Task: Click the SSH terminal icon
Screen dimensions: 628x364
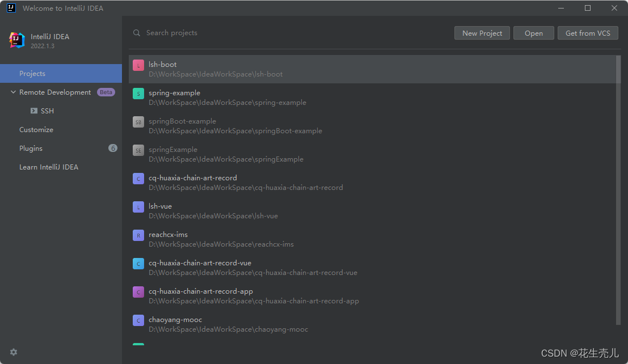Action: coord(34,111)
